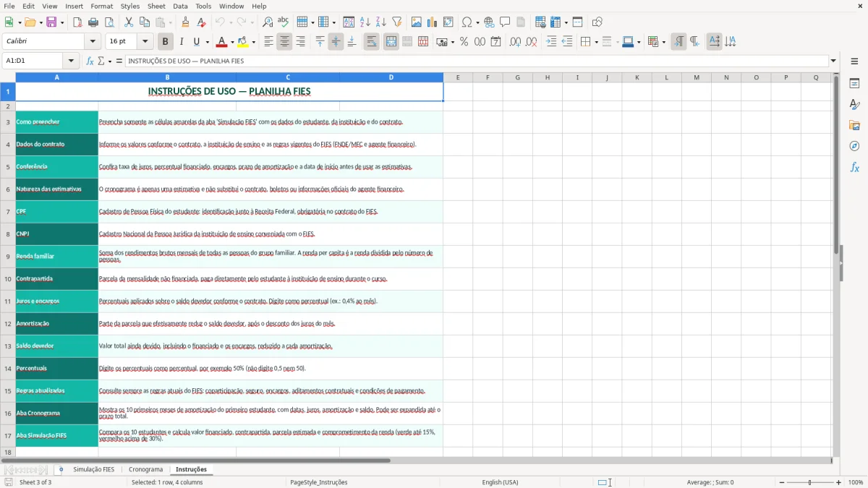Open sidebar Properties panel icon
The height and width of the screenshot is (488, 868).
(854, 84)
